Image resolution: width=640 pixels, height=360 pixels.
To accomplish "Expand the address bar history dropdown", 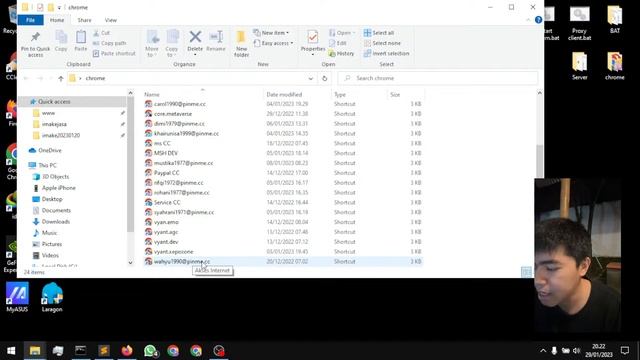I will pos(311,78).
